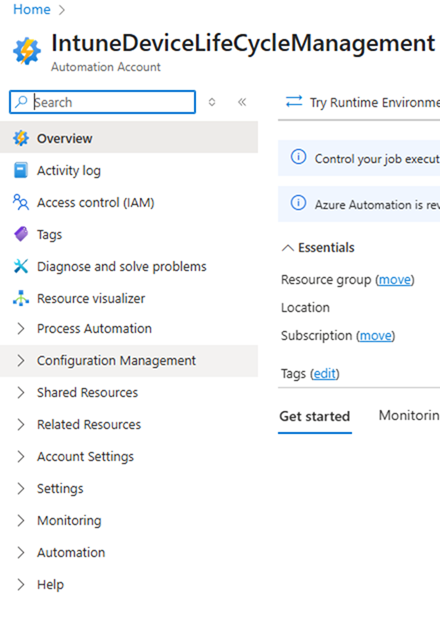Go to Home via breadcrumb link
440x625 pixels.
coord(32,9)
